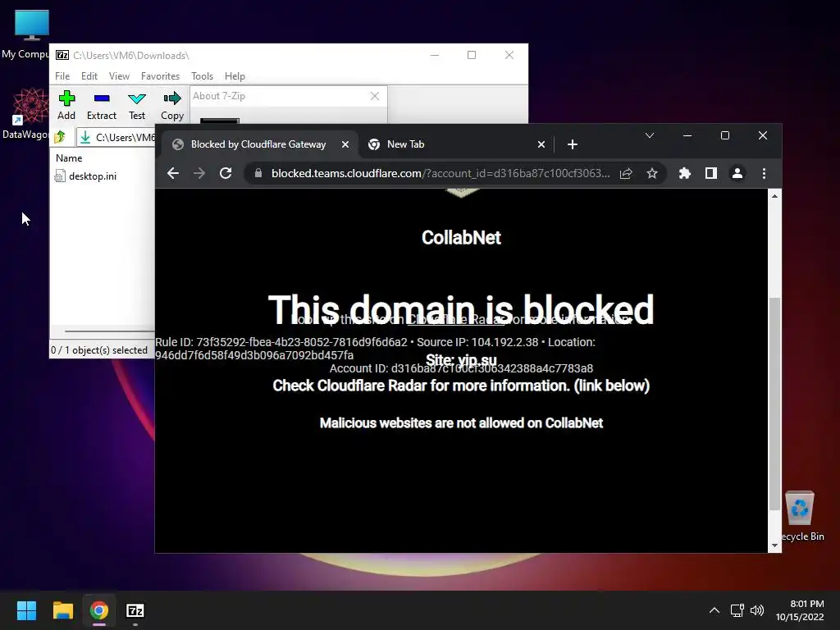Screen dimensions: 840x630
Task: Open File Explorer from taskbar
Action: point(62,610)
